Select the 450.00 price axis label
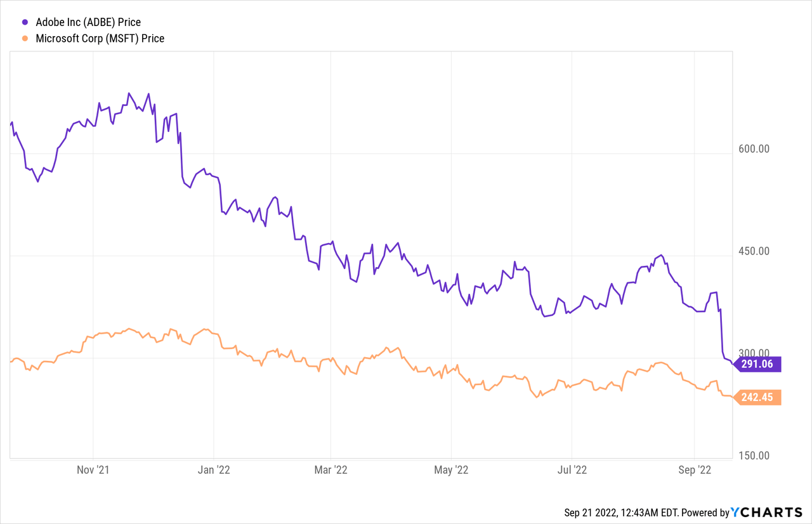 coord(754,251)
